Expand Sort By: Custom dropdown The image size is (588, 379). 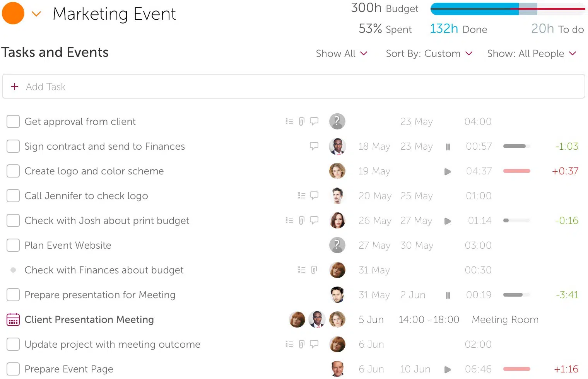pyautogui.click(x=429, y=53)
